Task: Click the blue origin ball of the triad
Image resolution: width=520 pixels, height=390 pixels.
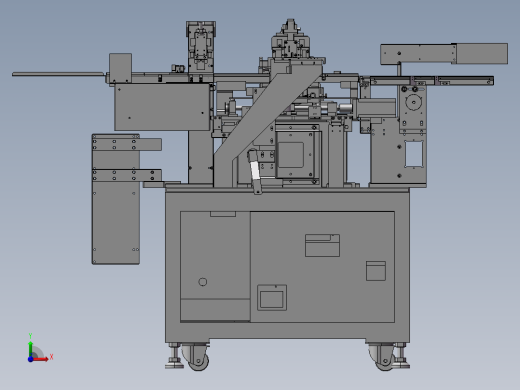Action: 30,359
